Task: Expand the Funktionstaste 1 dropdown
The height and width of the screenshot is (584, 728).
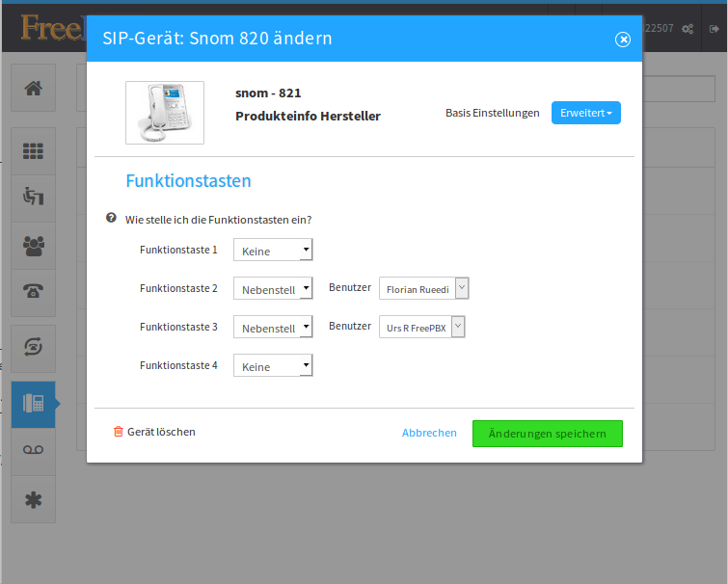Action: click(273, 251)
